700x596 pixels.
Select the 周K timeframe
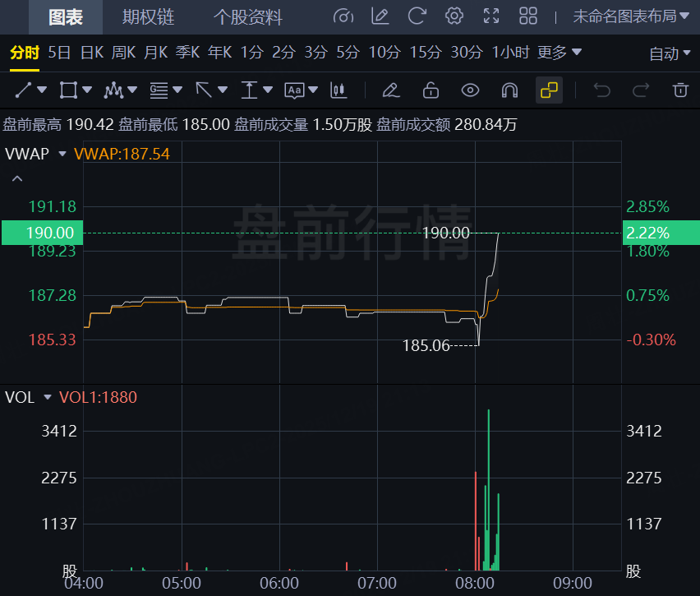[x=124, y=53]
